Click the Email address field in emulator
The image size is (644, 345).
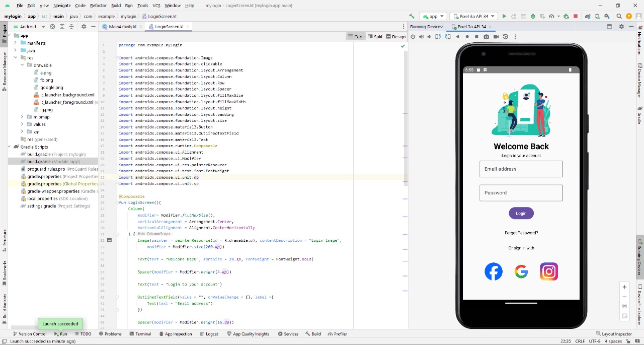coord(521,169)
